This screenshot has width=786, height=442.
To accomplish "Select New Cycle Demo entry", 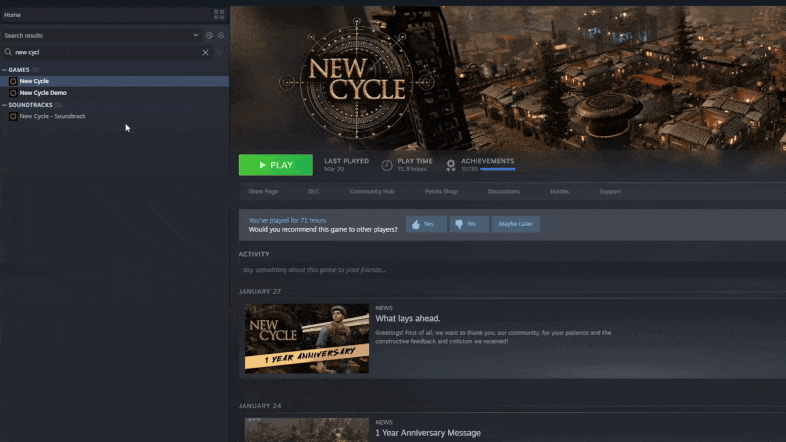I will pyautogui.click(x=114, y=93).
